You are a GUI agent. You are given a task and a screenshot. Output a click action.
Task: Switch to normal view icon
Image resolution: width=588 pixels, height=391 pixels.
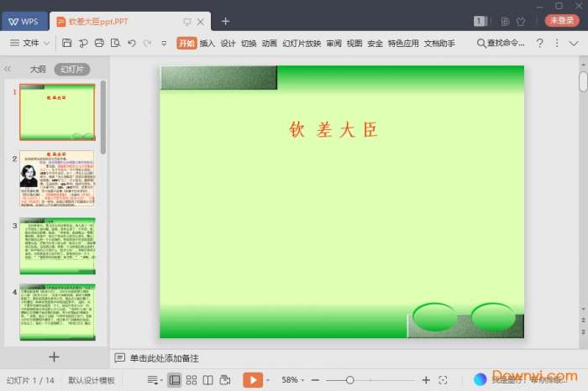point(175,380)
